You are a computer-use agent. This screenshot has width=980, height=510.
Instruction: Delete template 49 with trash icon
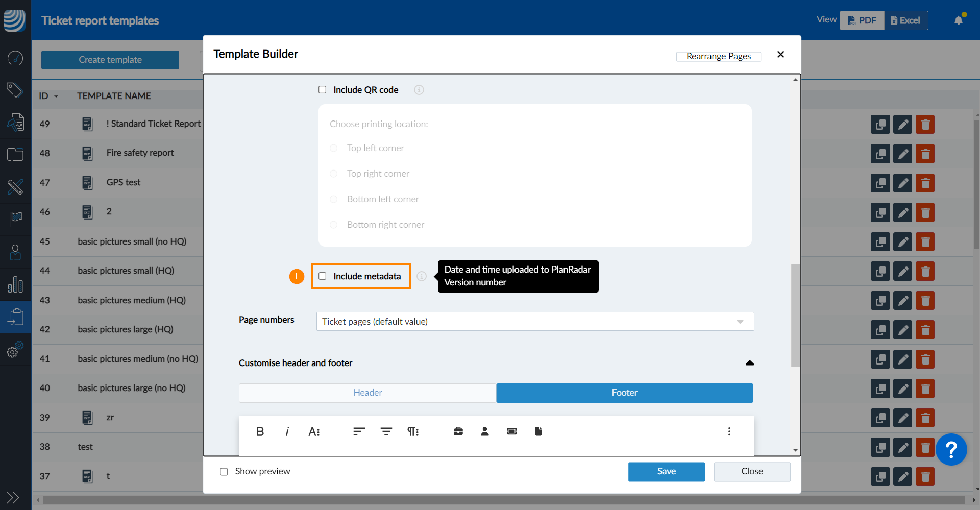point(925,125)
